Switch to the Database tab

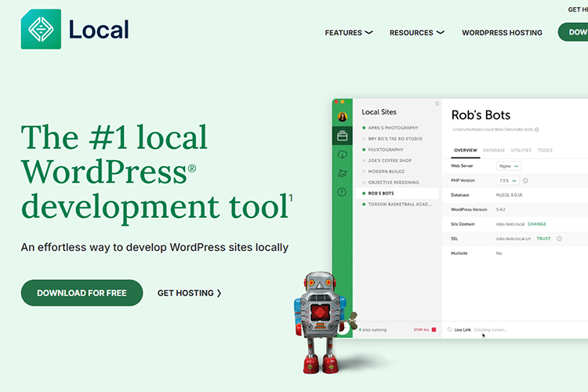(494, 151)
